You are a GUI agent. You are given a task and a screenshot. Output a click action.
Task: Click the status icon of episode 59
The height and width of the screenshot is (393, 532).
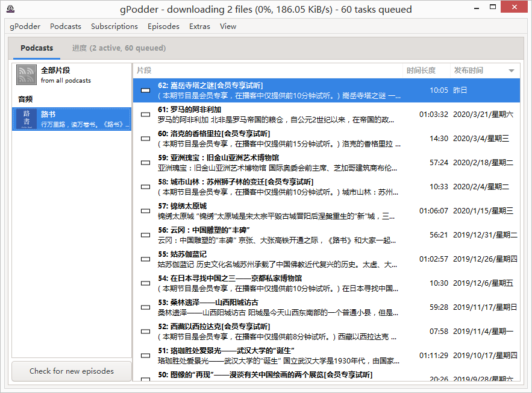pos(146,163)
